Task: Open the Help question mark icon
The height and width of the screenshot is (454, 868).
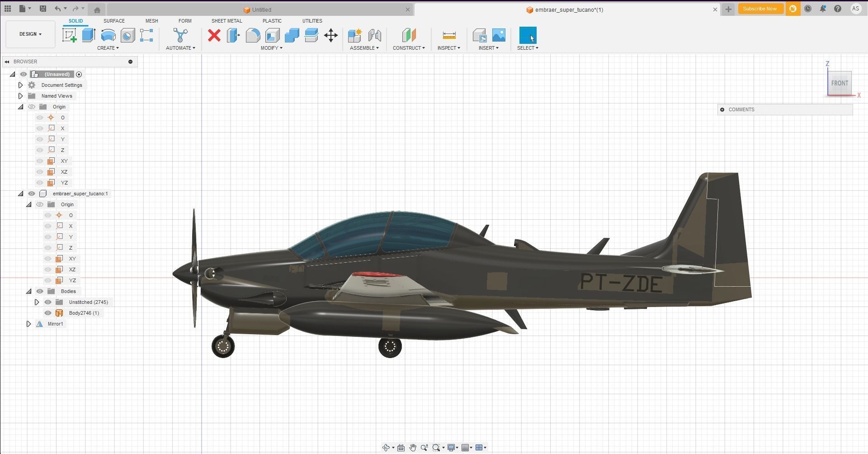Action: (x=838, y=9)
